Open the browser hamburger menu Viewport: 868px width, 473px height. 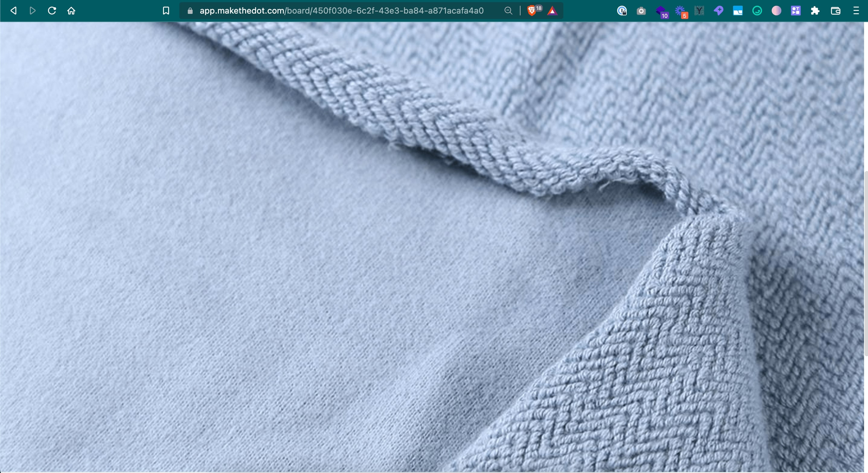point(856,11)
